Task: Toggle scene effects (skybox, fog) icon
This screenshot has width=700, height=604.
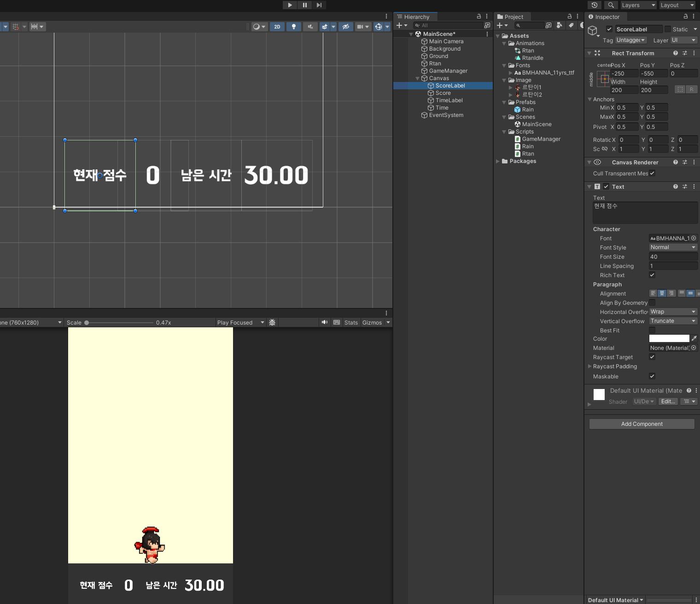Action: tap(325, 27)
